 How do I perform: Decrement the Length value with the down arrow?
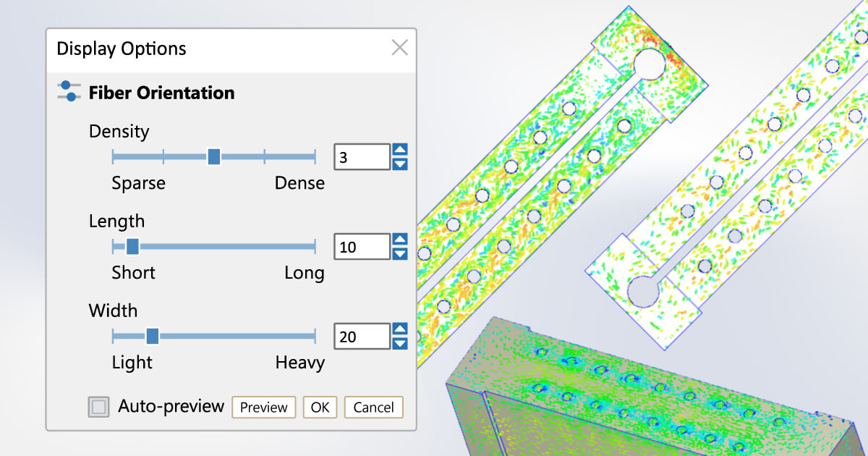[x=399, y=254]
